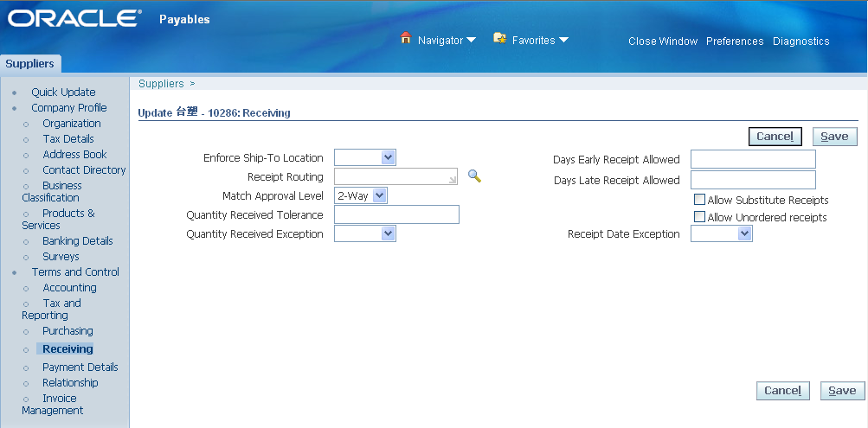
Task: Click the Favorites folder star icon
Action: 500,38
